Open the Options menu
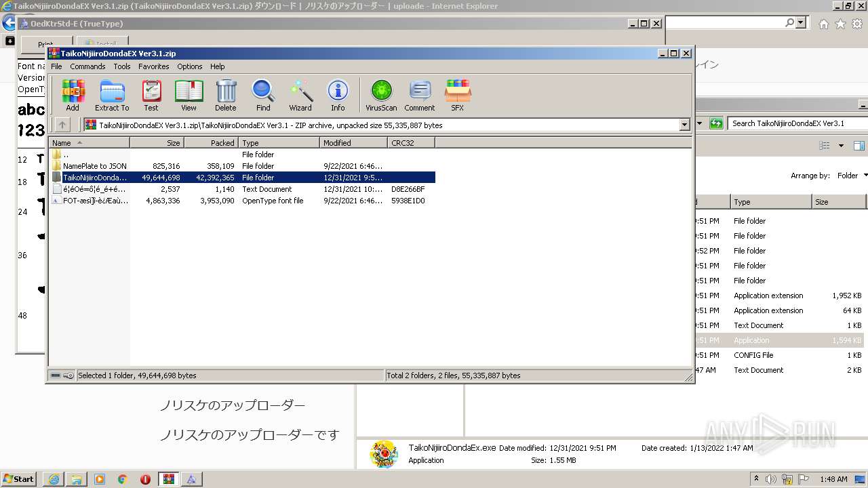 coord(190,66)
